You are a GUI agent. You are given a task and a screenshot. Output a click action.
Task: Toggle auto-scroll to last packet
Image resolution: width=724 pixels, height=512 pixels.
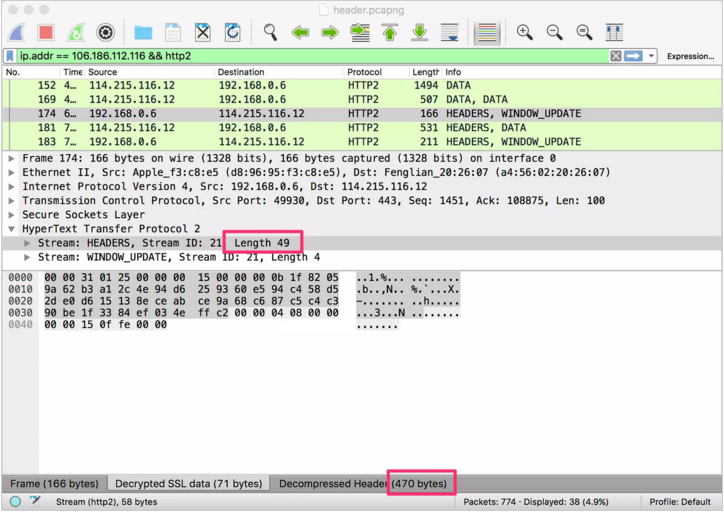coord(450,33)
